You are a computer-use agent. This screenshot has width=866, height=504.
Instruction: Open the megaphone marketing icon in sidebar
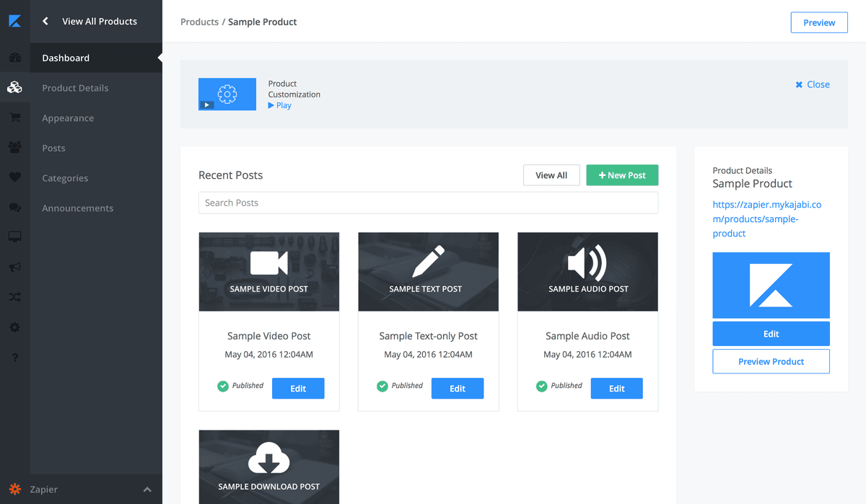tap(14, 267)
